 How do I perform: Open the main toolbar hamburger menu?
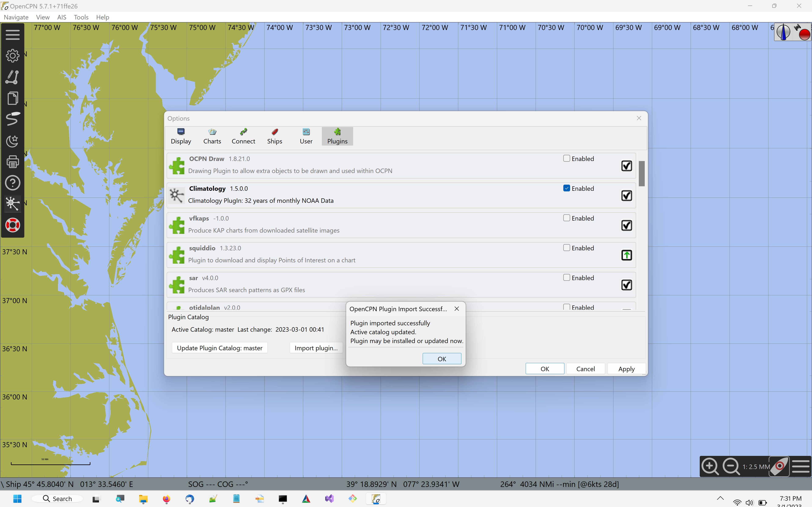coord(13,34)
